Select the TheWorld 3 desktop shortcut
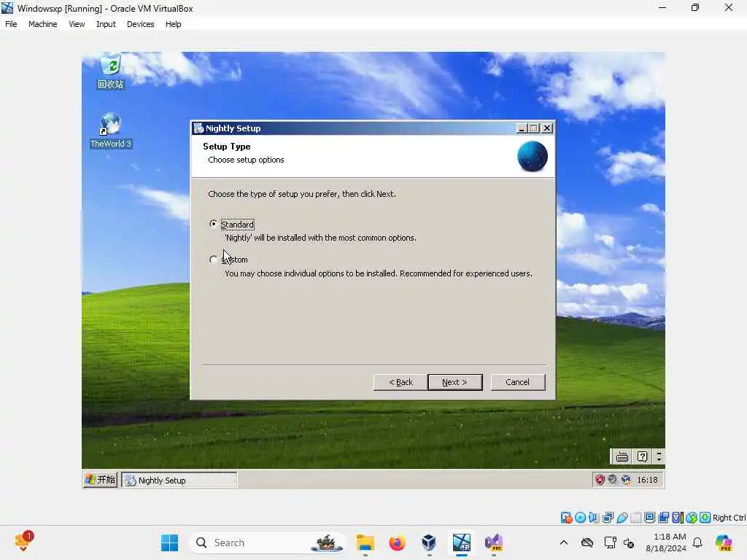The height and width of the screenshot is (560, 747). (x=111, y=131)
